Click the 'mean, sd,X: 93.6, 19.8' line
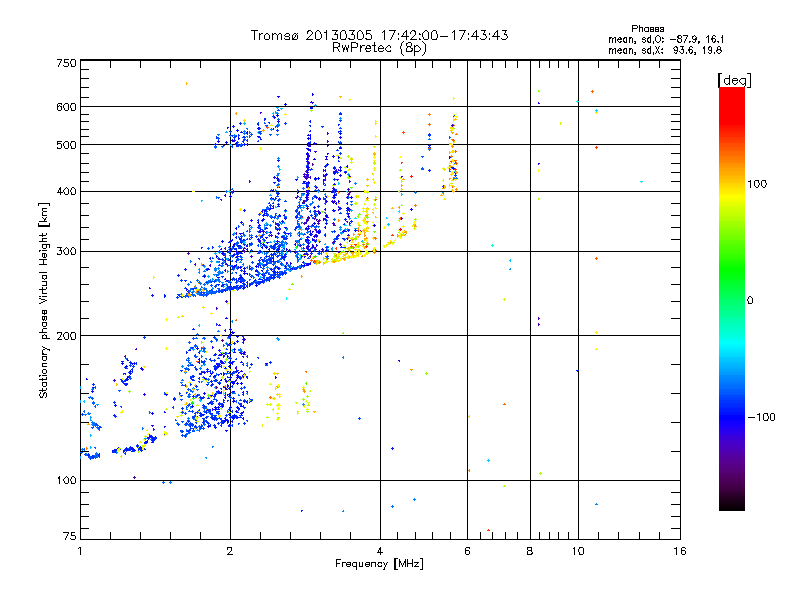 tap(665, 50)
